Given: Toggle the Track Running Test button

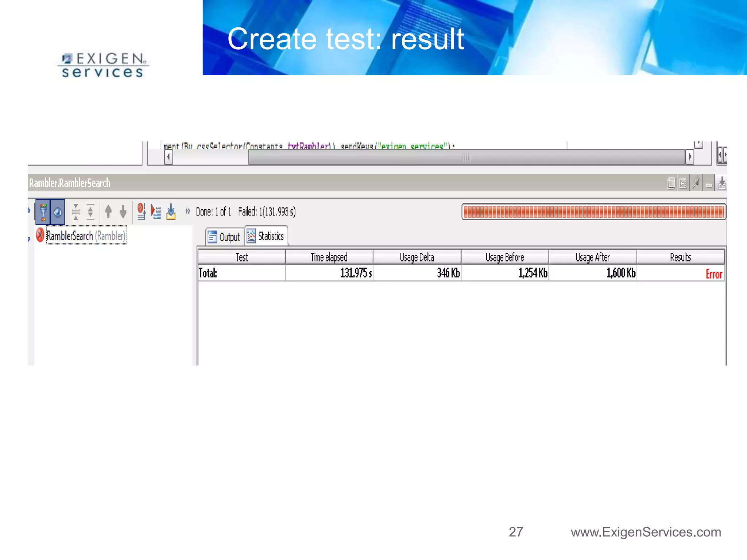Looking at the screenshot, I should pos(58,212).
